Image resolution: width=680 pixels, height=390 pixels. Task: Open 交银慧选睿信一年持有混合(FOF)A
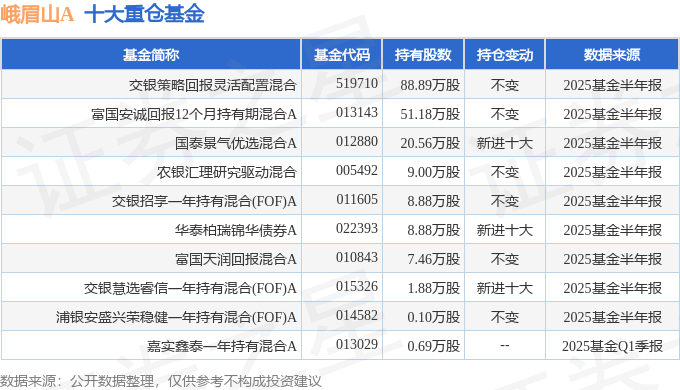click(190, 288)
